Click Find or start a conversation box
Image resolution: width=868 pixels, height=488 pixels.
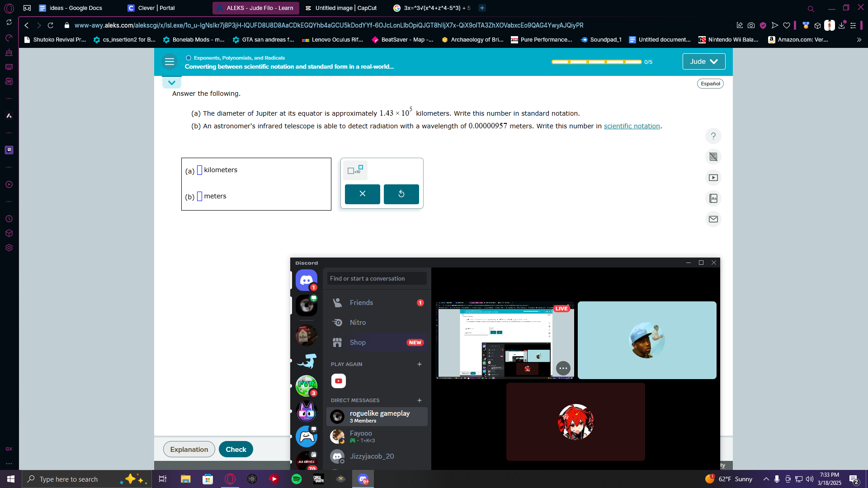[x=377, y=278]
